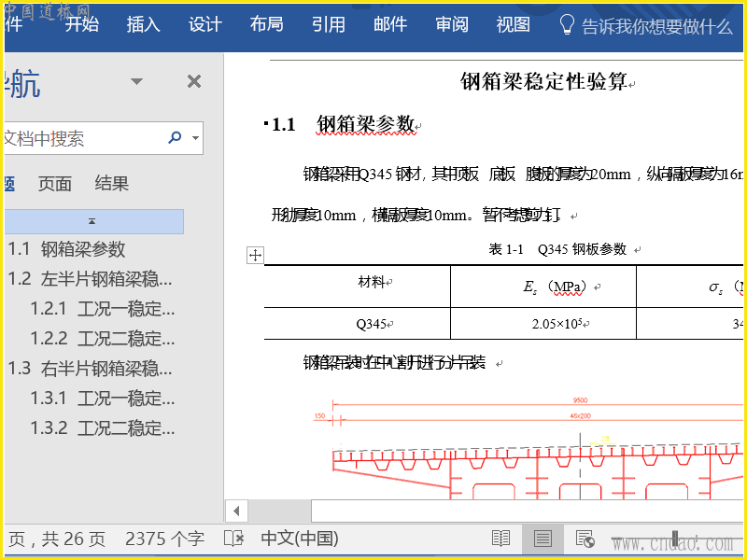Screen dimensions: 747x560
Task: Switch to Web Layout view icon
Action: 585,539
